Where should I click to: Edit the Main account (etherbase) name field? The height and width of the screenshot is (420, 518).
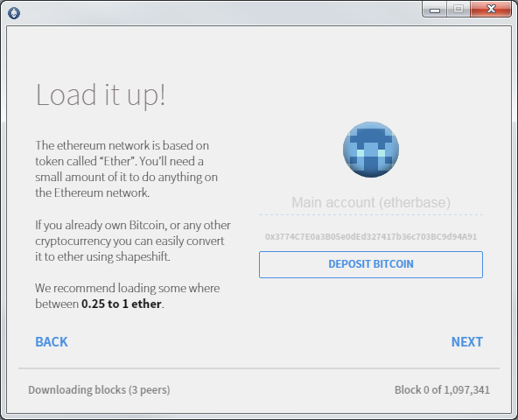(x=371, y=203)
